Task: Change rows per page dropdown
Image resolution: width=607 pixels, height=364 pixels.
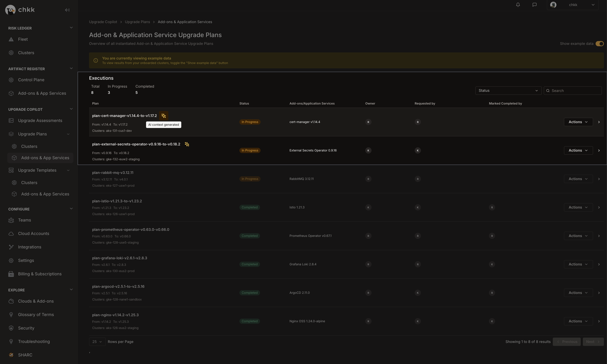Action: (x=97, y=342)
